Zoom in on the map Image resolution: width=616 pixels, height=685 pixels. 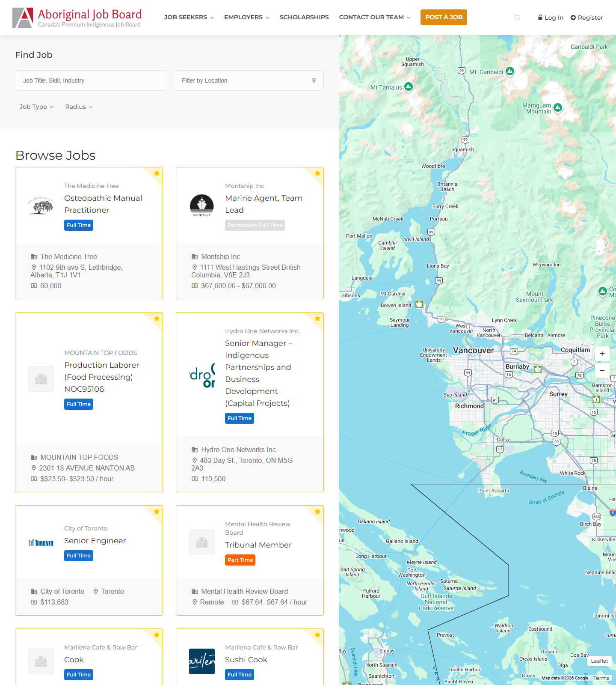(x=602, y=354)
